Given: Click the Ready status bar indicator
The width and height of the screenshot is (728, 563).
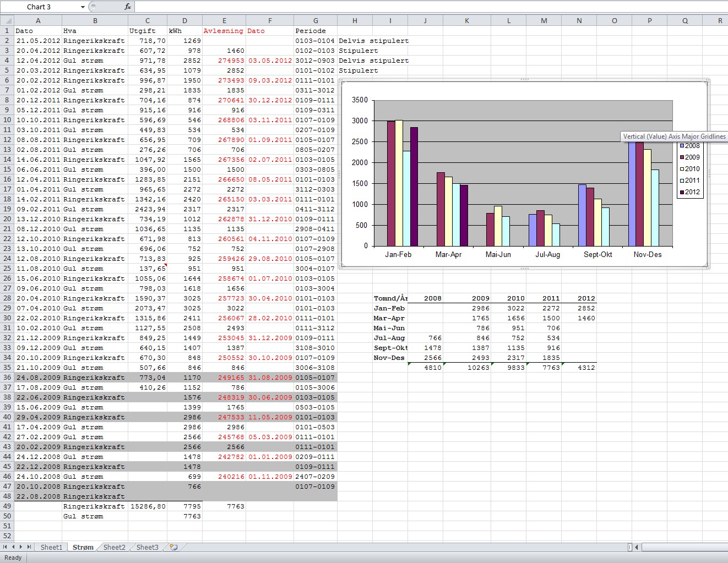Looking at the screenshot, I should (13, 557).
